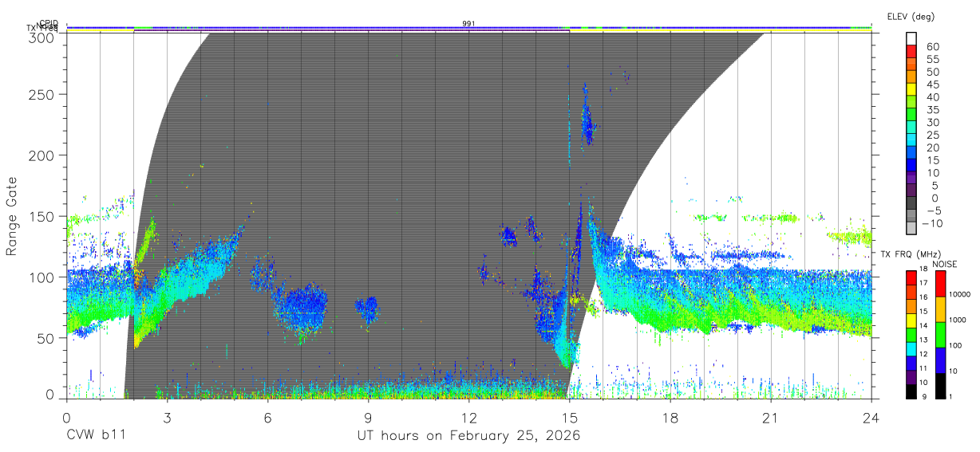Click the '9' tick on UT hours axis

coord(369,417)
